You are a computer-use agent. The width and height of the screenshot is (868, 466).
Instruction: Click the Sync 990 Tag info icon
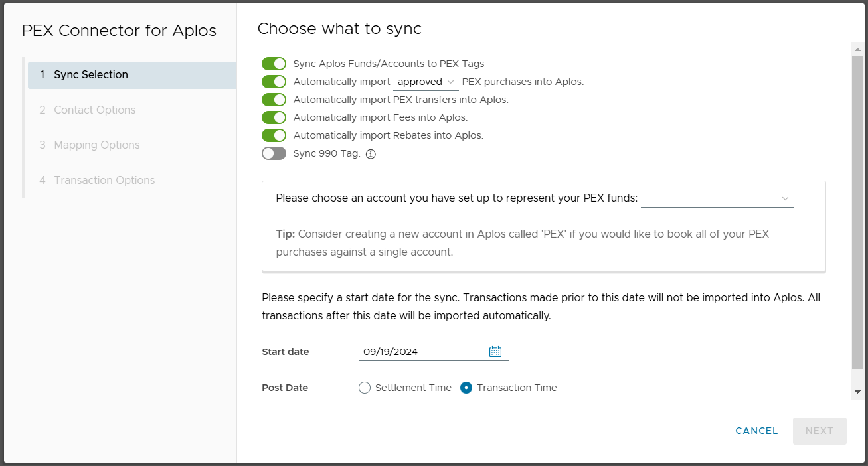(x=371, y=154)
